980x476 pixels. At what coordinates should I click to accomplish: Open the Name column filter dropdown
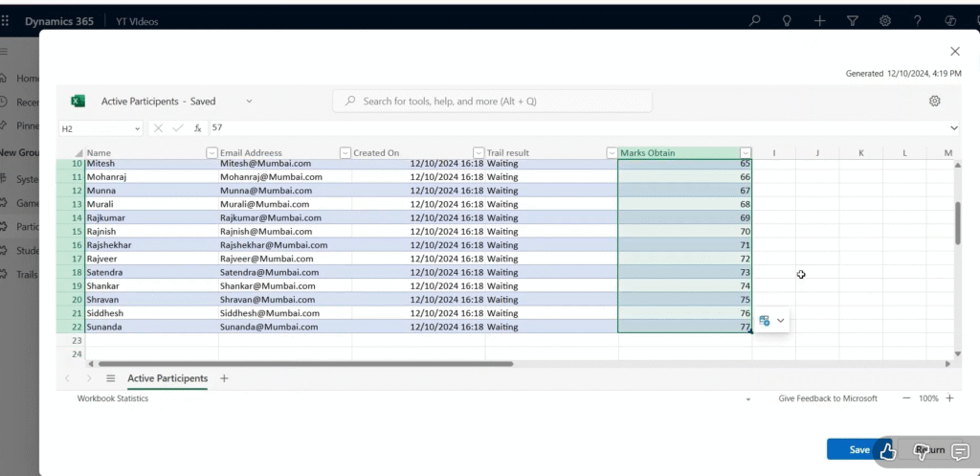(212, 153)
